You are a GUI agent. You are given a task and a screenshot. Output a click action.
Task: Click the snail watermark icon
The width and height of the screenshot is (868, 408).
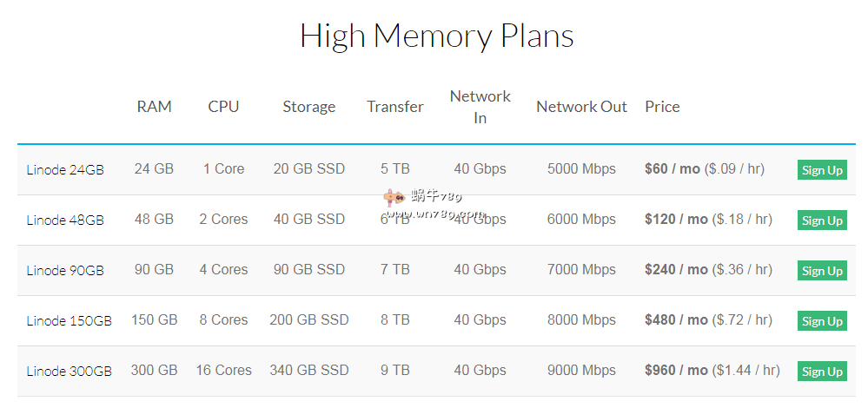pyautogui.click(x=392, y=196)
